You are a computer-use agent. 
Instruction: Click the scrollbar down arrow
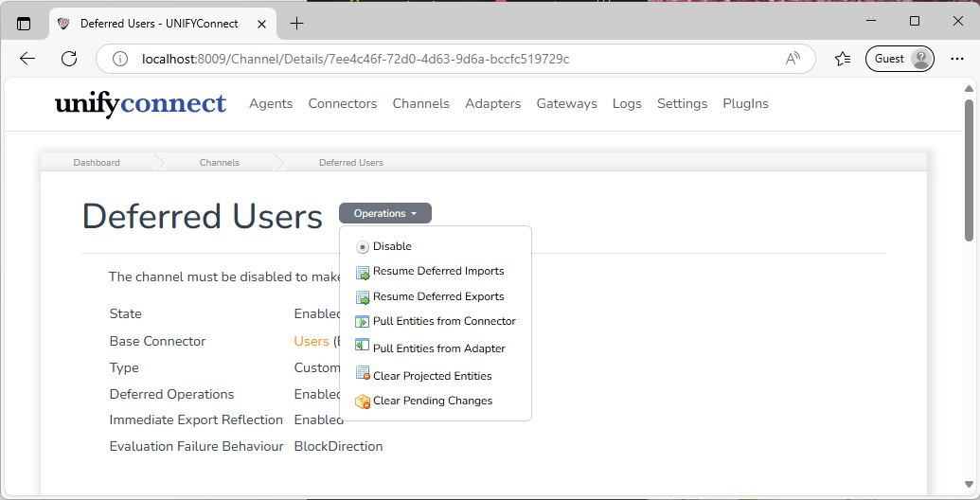pos(969,485)
